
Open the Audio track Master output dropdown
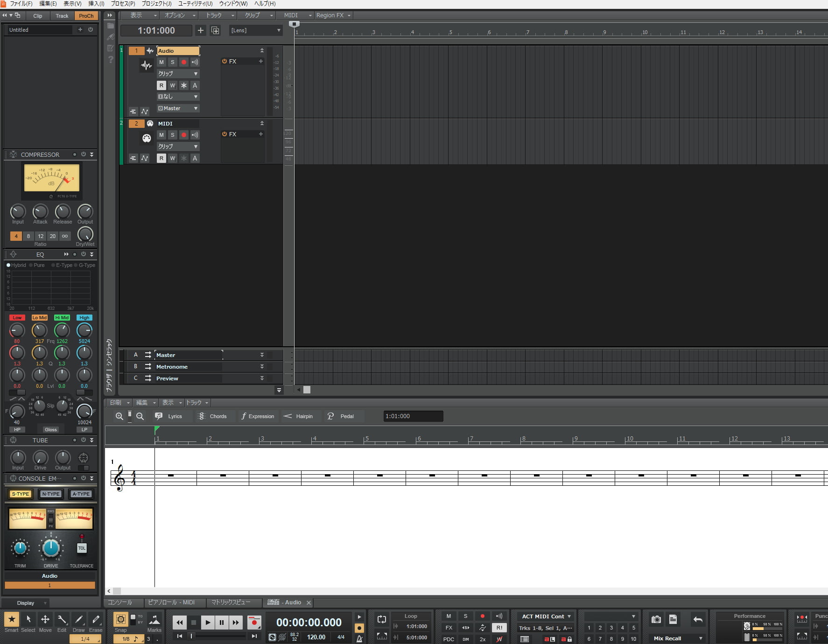pyautogui.click(x=178, y=108)
